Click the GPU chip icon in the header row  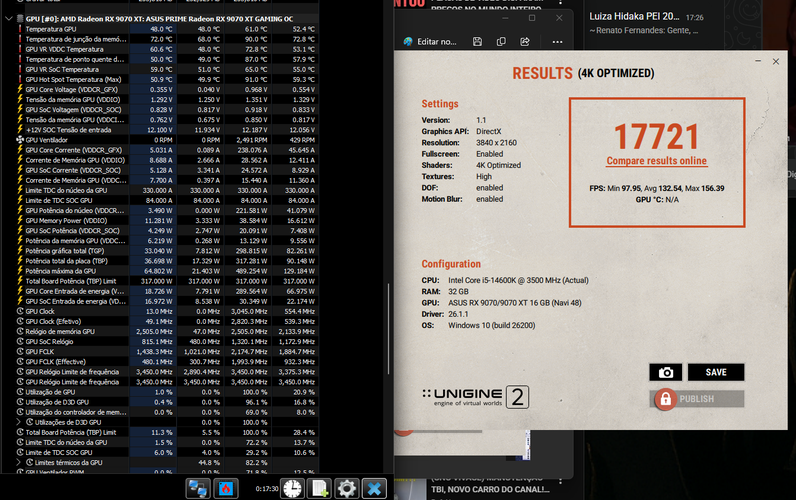click(20, 19)
